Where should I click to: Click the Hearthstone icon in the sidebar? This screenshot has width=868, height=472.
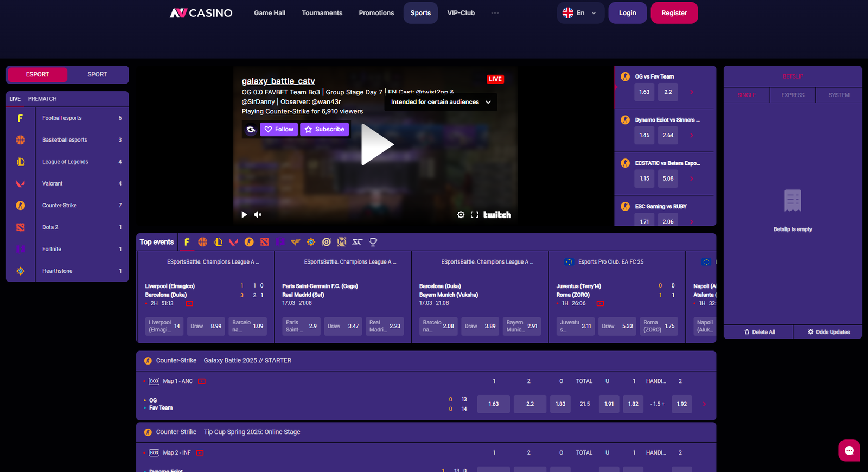[21, 271]
